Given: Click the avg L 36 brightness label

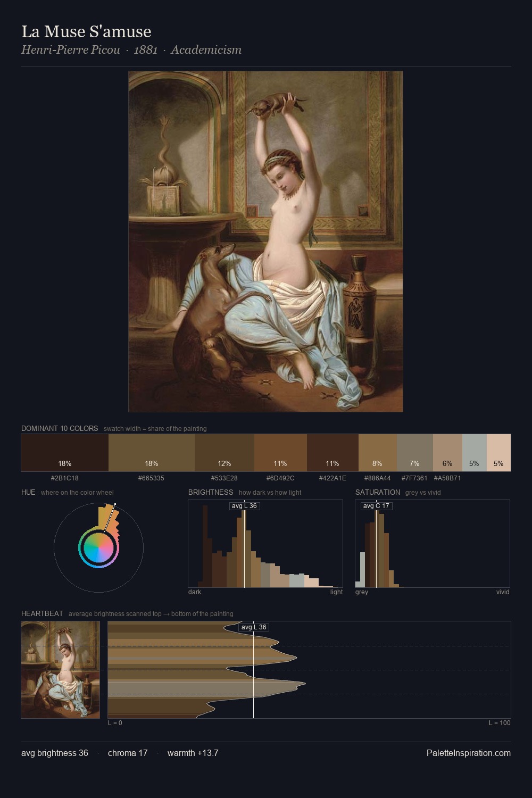Looking at the screenshot, I should tap(245, 506).
